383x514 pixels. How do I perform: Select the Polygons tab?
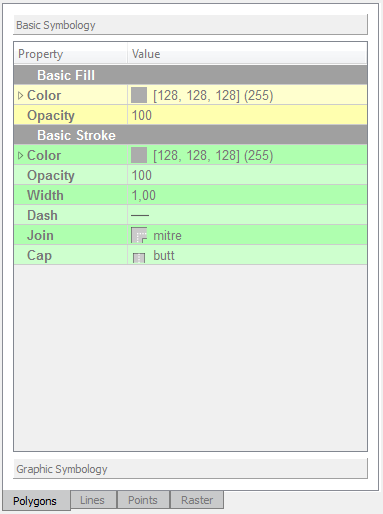[36, 501]
